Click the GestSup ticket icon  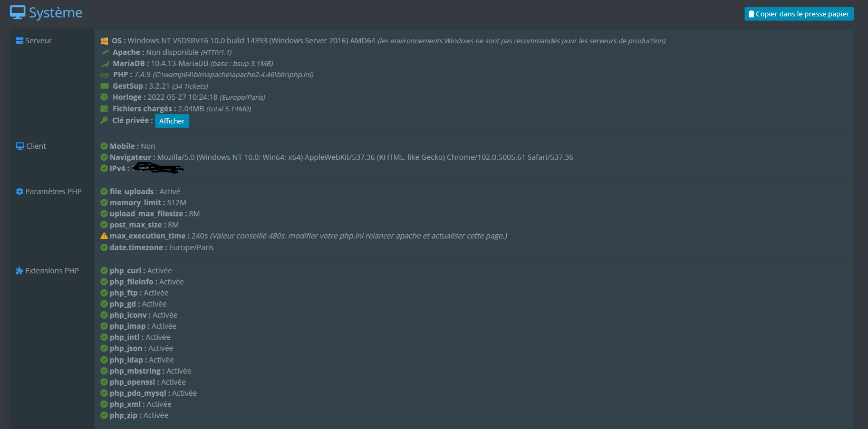(104, 86)
